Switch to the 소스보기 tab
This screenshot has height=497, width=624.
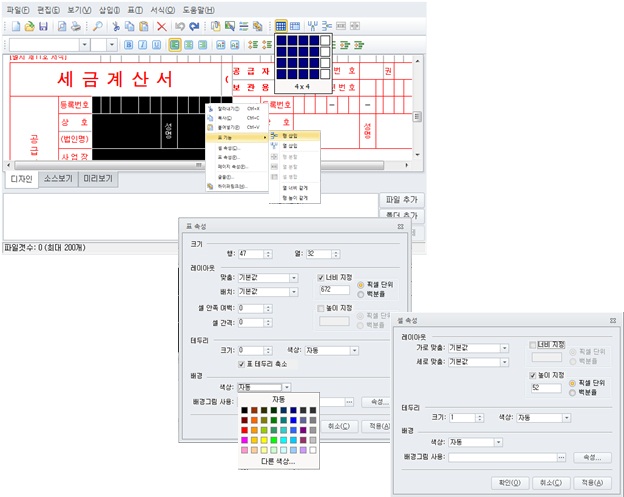click(58, 179)
